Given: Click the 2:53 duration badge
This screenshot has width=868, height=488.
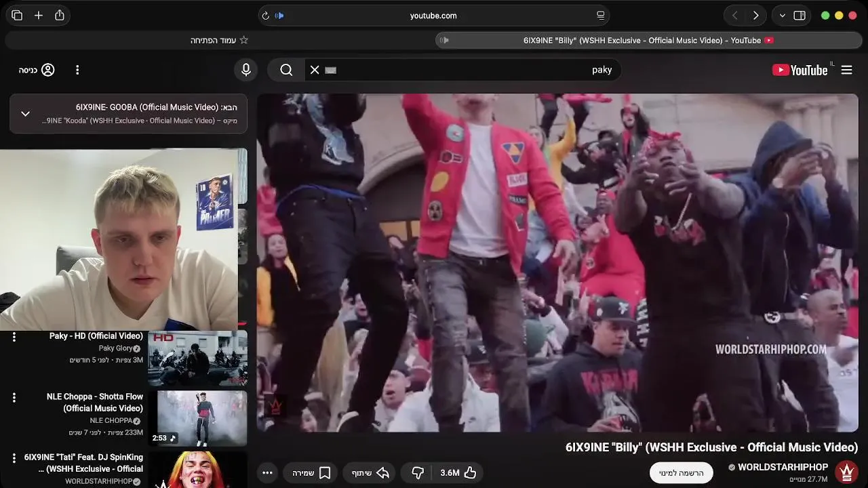Looking at the screenshot, I should coord(164,438).
